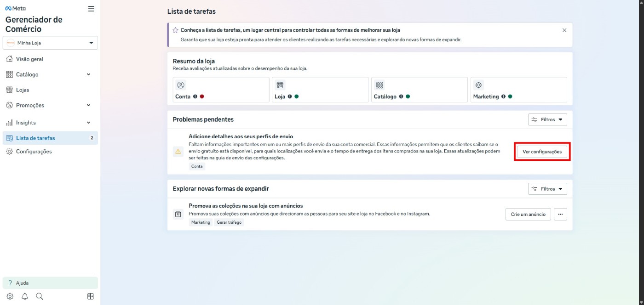644x305 pixels.
Task: Click the Marketing gear icon card
Action: (478, 85)
